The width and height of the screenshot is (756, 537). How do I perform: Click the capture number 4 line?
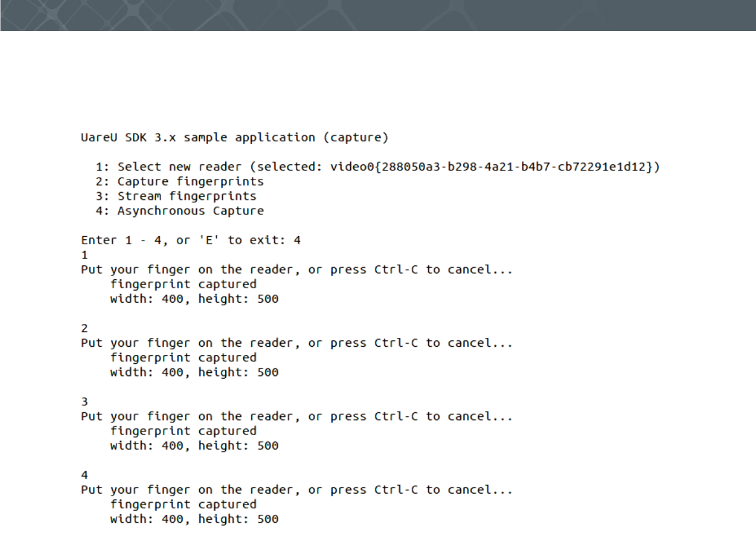[85, 475]
